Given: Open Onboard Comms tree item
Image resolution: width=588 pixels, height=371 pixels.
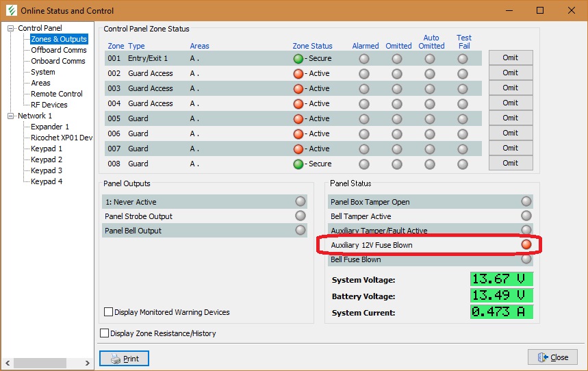Looking at the screenshot, I should tap(57, 61).
